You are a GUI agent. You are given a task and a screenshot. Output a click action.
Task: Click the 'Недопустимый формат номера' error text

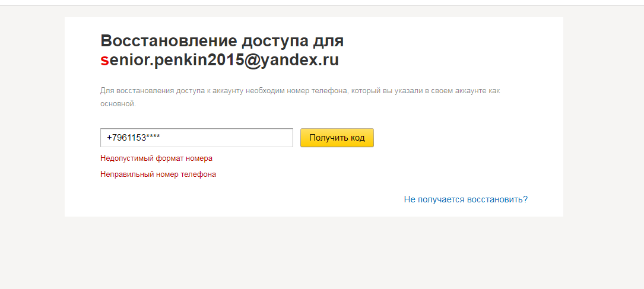pos(156,158)
